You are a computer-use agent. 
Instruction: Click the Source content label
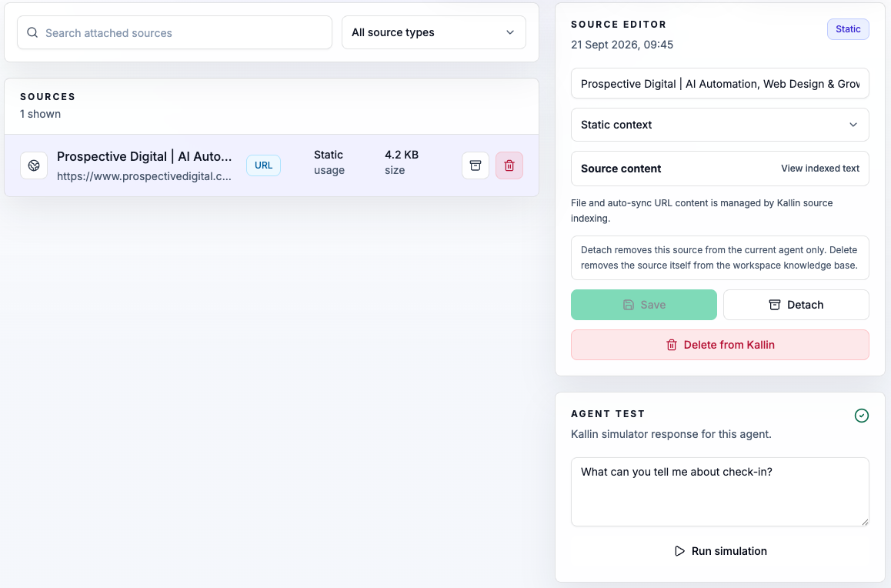pos(620,169)
